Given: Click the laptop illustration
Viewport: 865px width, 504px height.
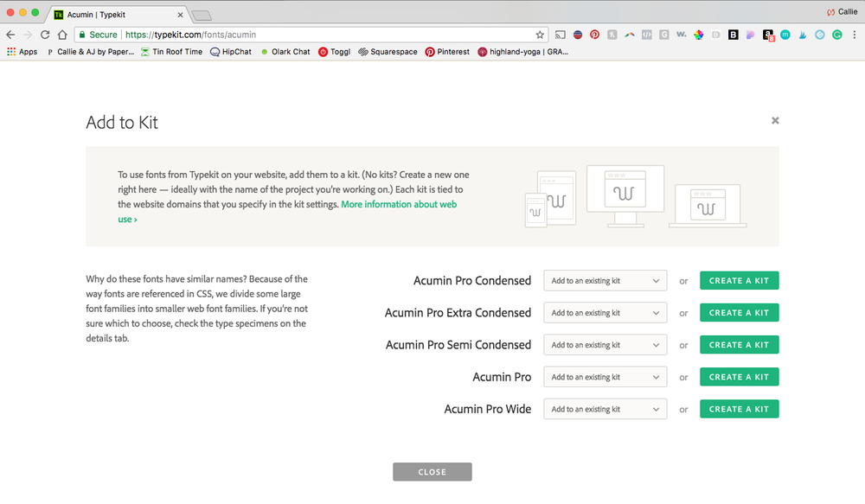Looking at the screenshot, I should click(708, 206).
